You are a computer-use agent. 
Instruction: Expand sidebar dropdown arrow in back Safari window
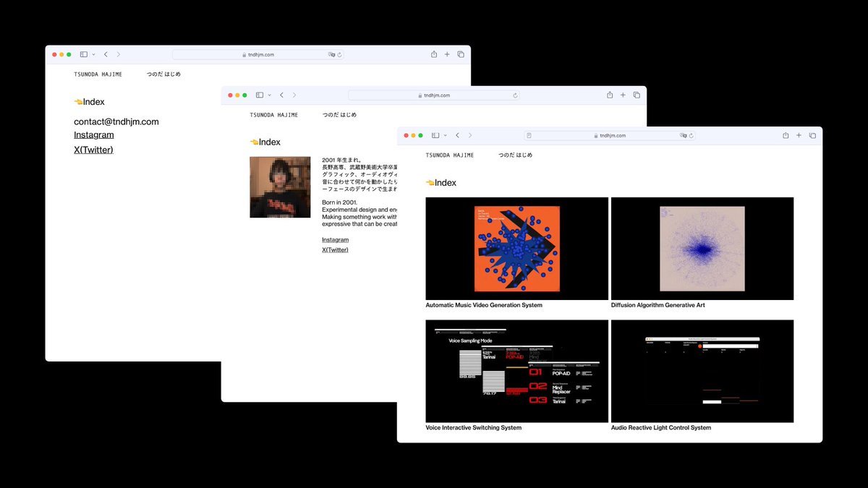point(93,54)
